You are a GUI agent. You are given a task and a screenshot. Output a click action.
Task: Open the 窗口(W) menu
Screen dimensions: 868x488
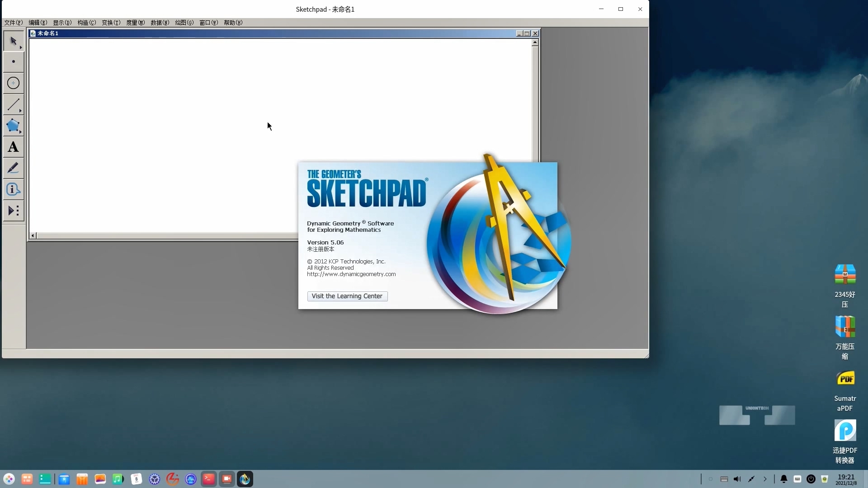pyautogui.click(x=209, y=23)
